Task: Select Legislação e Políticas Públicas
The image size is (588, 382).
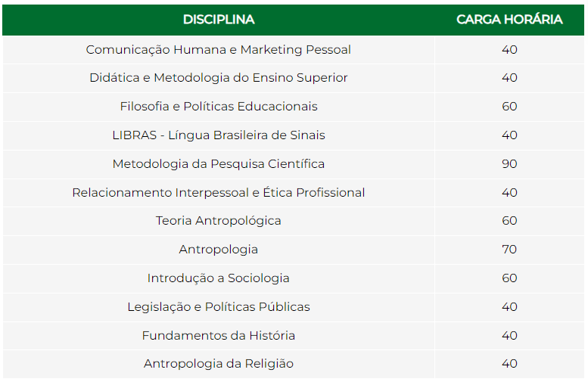Action: pos(218,307)
